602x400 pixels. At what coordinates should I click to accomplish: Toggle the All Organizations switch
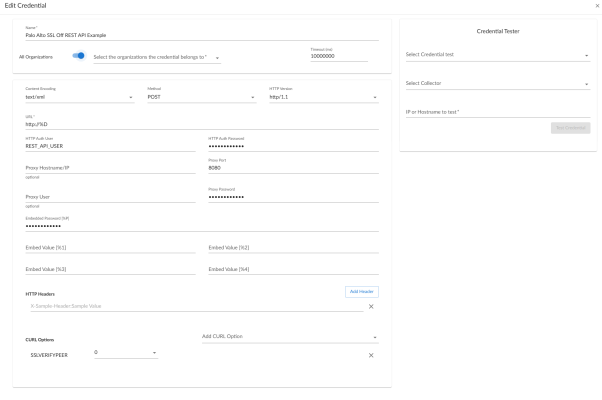[77, 56]
